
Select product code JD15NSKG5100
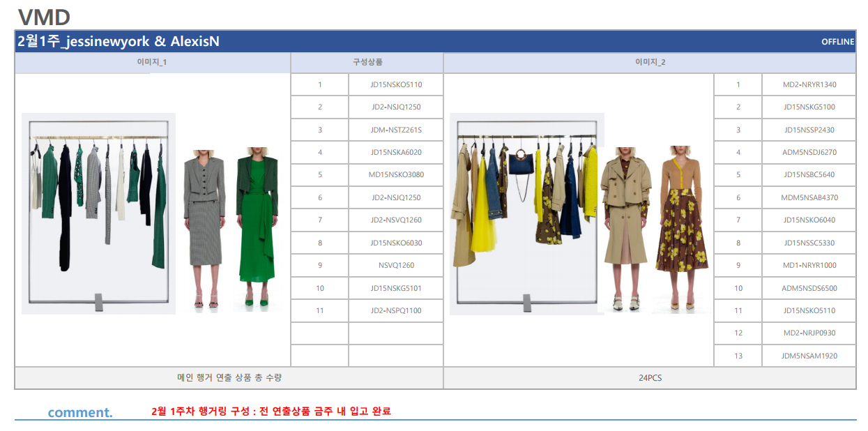[x=809, y=107]
